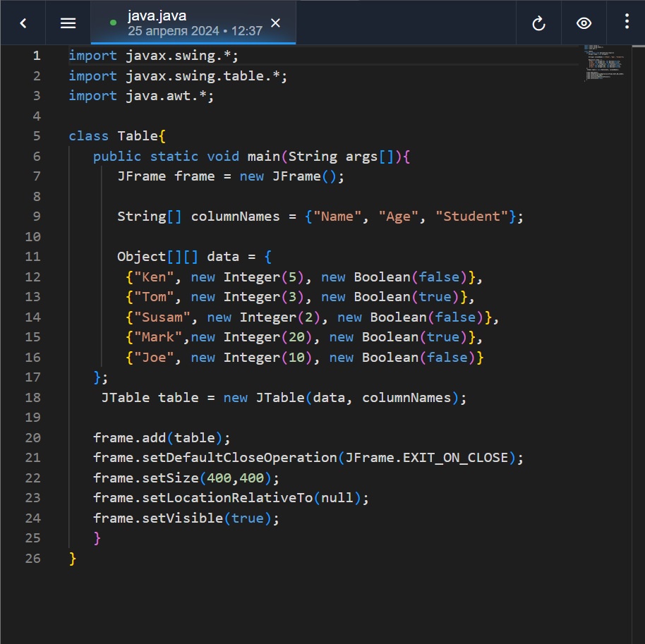Click line number 26 in the gutter
Image resolution: width=645 pixels, height=644 pixels.
(33, 559)
